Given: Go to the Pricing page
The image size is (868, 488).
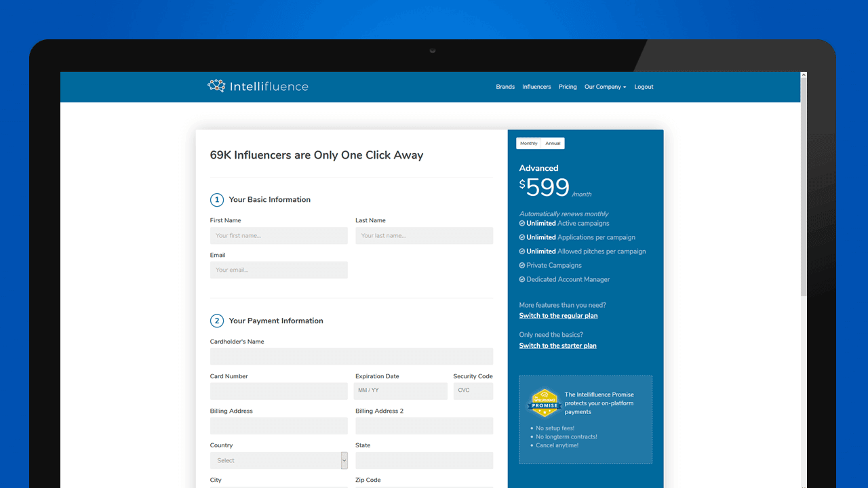Looking at the screenshot, I should pyautogui.click(x=568, y=87).
